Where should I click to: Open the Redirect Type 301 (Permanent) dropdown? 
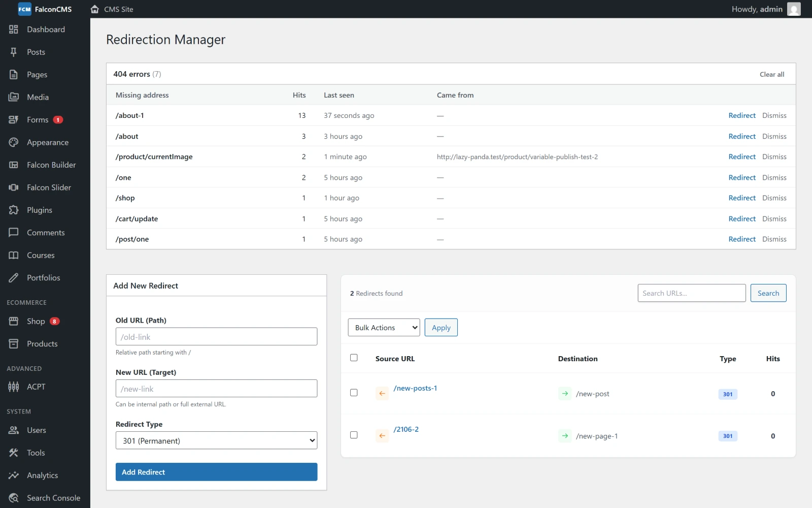216,440
